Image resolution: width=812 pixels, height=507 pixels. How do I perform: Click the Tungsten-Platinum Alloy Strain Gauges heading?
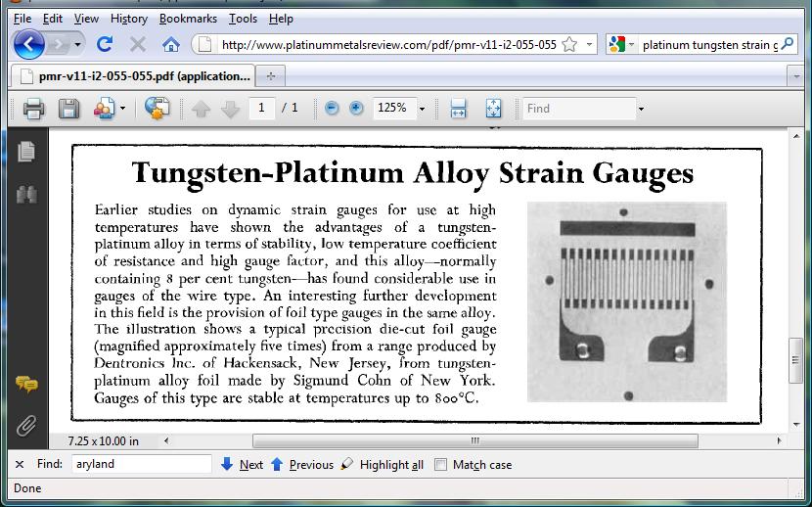[413, 173]
